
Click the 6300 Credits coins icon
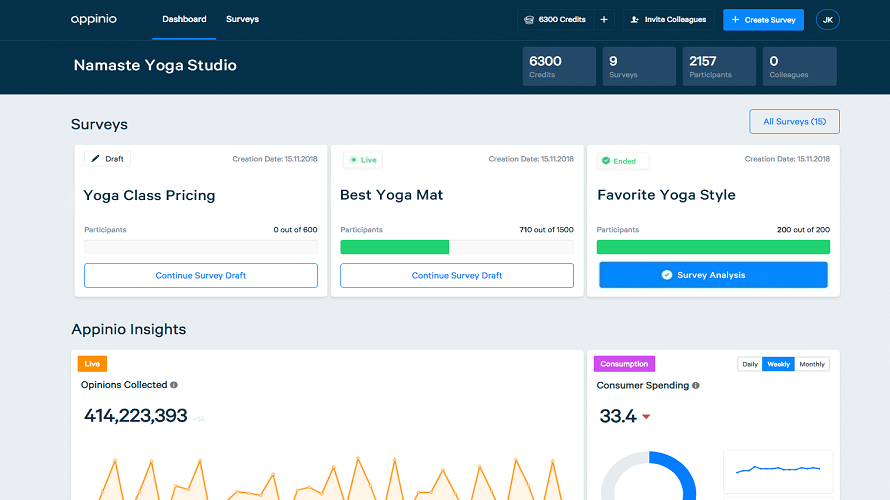pos(529,20)
